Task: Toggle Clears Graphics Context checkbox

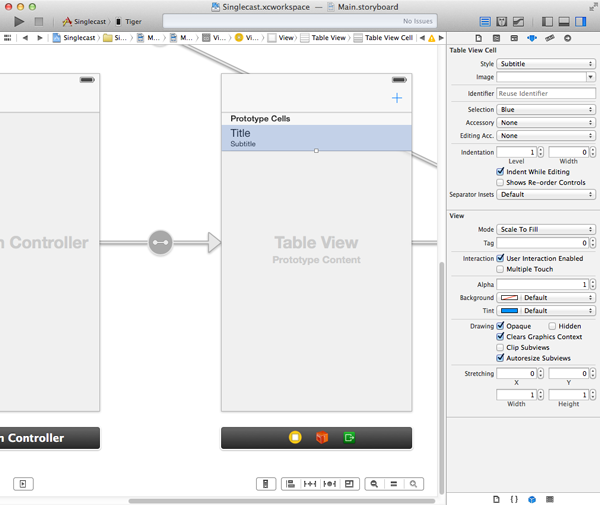Action: (500, 336)
